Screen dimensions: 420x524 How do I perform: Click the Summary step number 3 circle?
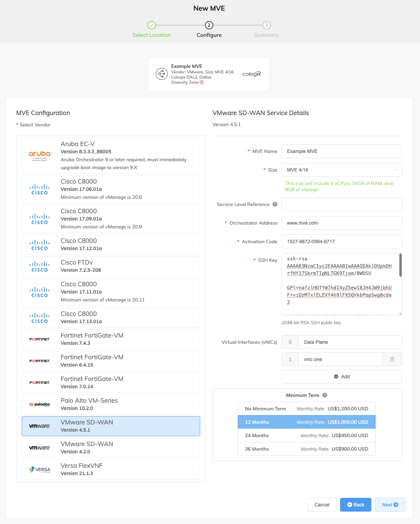tap(266, 25)
